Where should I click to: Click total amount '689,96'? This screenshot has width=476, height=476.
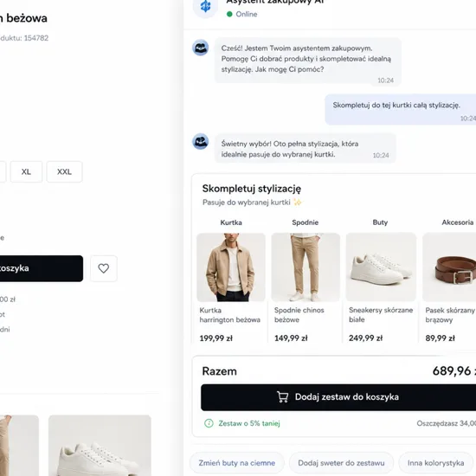pyautogui.click(x=452, y=371)
